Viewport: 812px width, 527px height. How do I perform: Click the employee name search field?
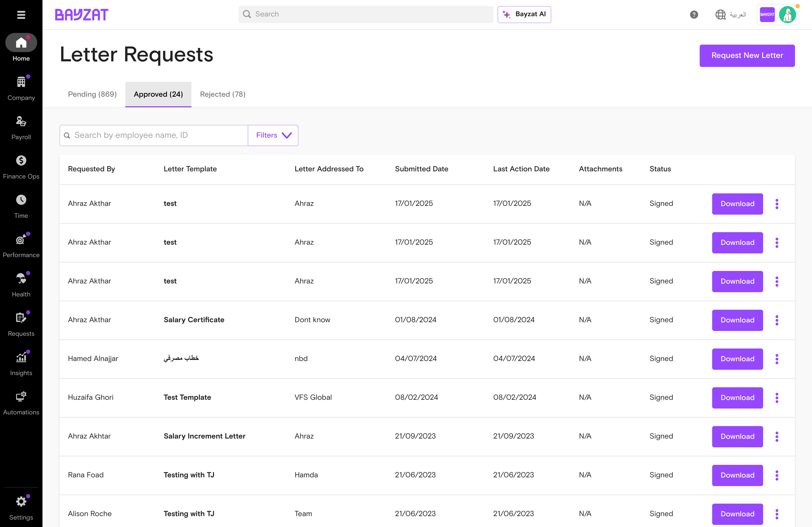coord(154,135)
